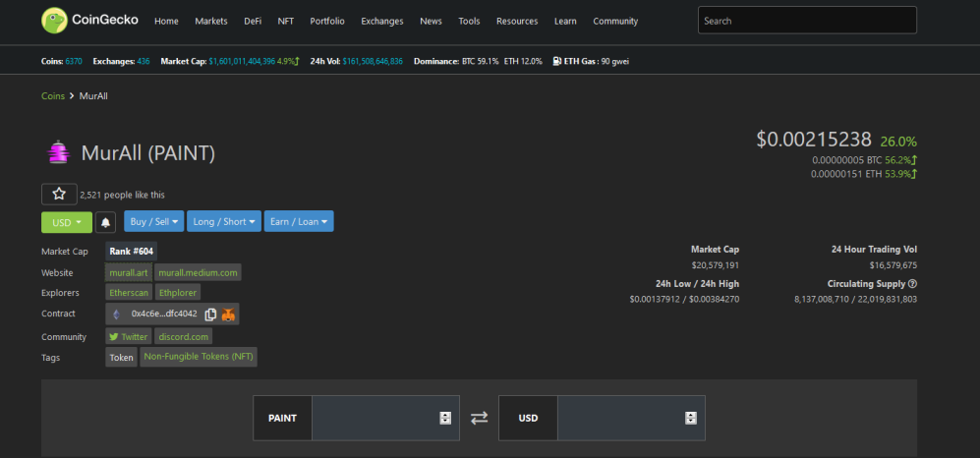The width and height of the screenshot is (980, 458).
Task: Open the USD currency dropdown
Action: coord(67,222)
